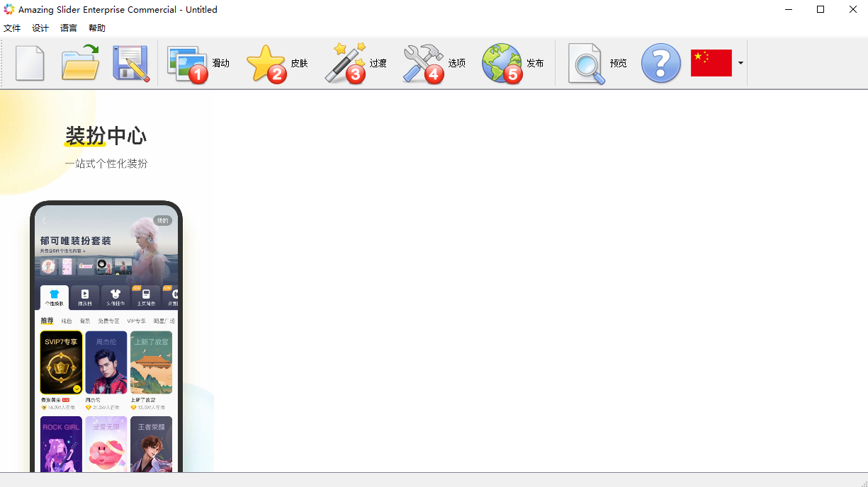Go to step 1 滑动 (slides)
Image resolution: width=868 pixels, height=487 pixels.
198,64
